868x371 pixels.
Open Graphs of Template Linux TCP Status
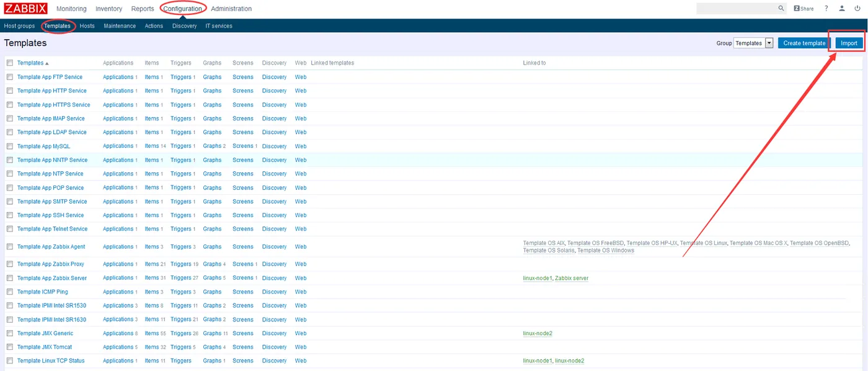212,360
